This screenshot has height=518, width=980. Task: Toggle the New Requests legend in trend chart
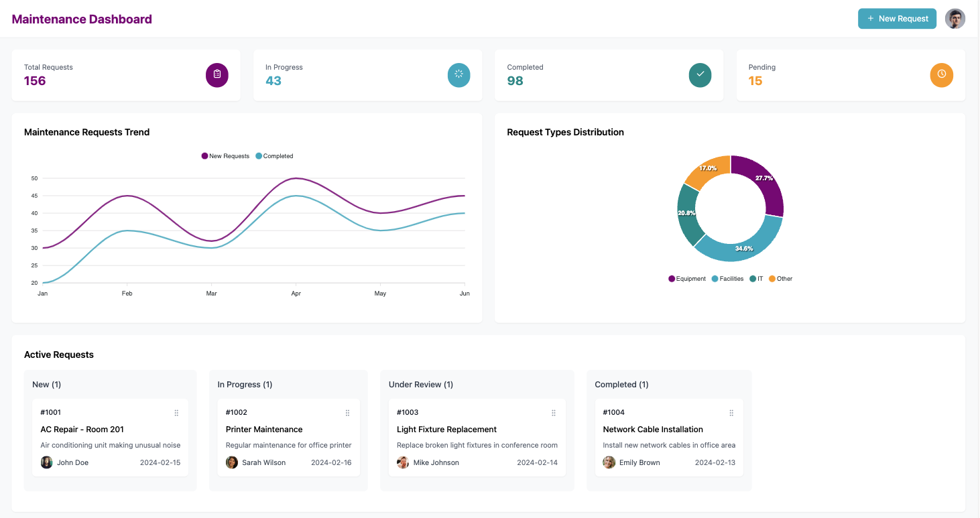(225, 155)
